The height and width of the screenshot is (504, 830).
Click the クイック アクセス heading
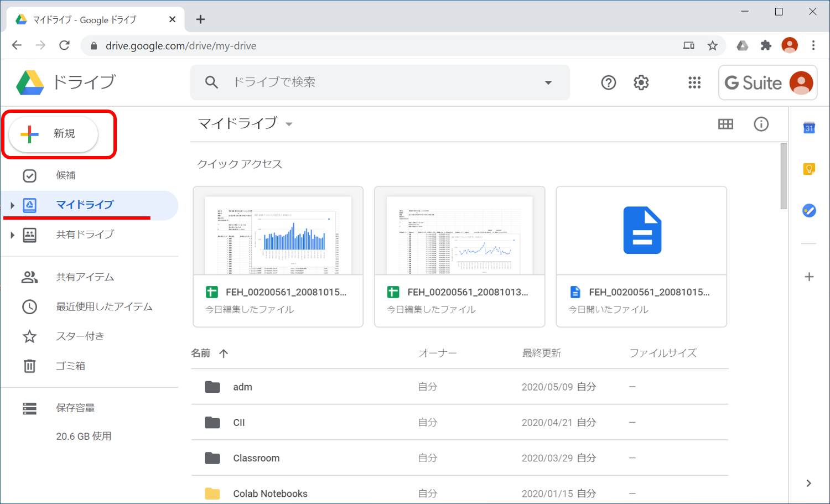[x=240, y=164]
